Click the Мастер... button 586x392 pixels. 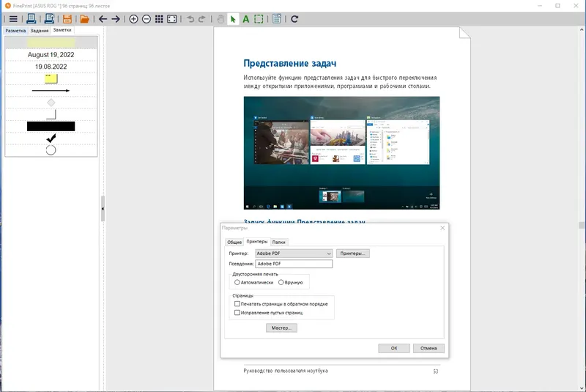281,328
